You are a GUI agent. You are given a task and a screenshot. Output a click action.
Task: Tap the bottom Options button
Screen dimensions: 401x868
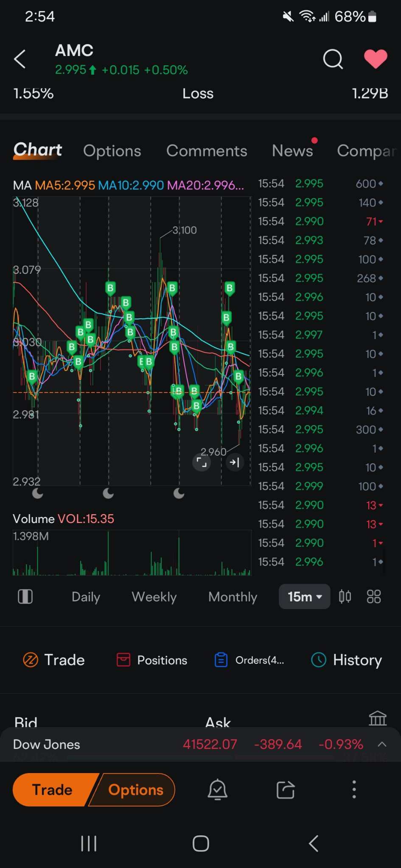pyautogui.click(x=135, y=790)
